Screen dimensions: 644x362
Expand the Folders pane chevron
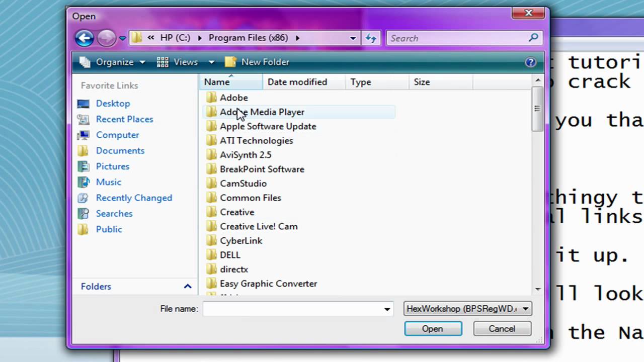(188, 286)
